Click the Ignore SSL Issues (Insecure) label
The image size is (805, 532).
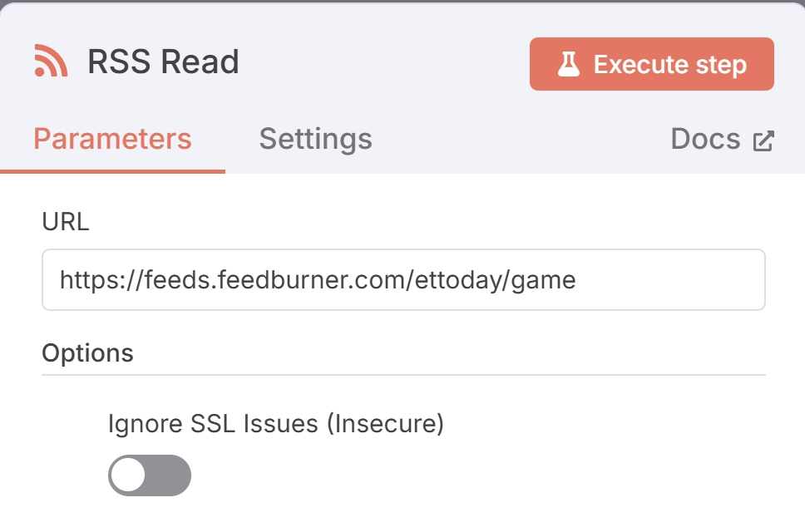tap(276, 424)
